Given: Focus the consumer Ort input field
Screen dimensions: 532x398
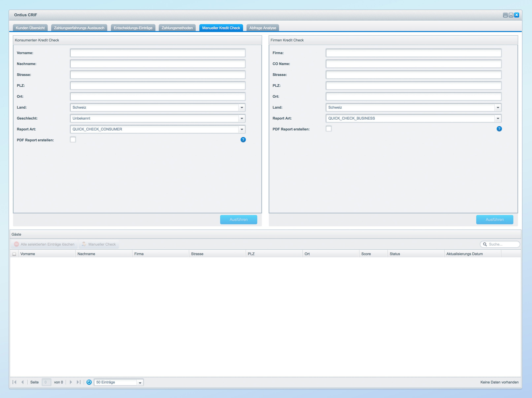Looking at the screenshot, I should click(x=158, y=96).
